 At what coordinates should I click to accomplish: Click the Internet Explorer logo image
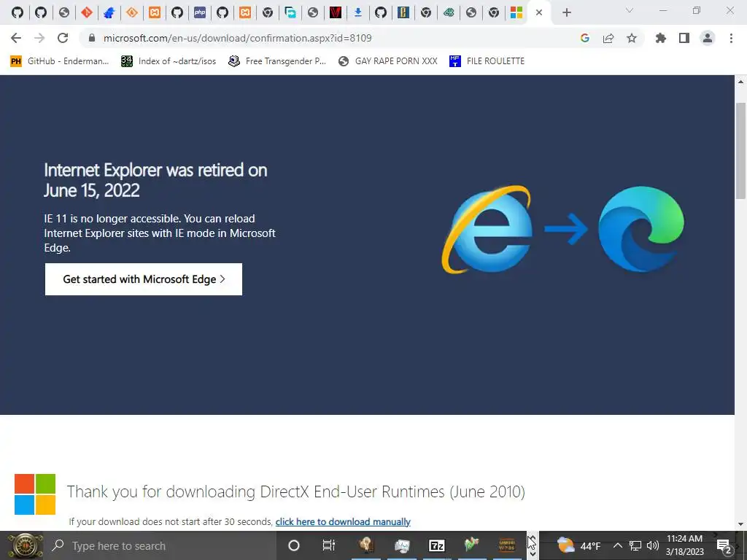pyautogui.click(x=487, y=230)
